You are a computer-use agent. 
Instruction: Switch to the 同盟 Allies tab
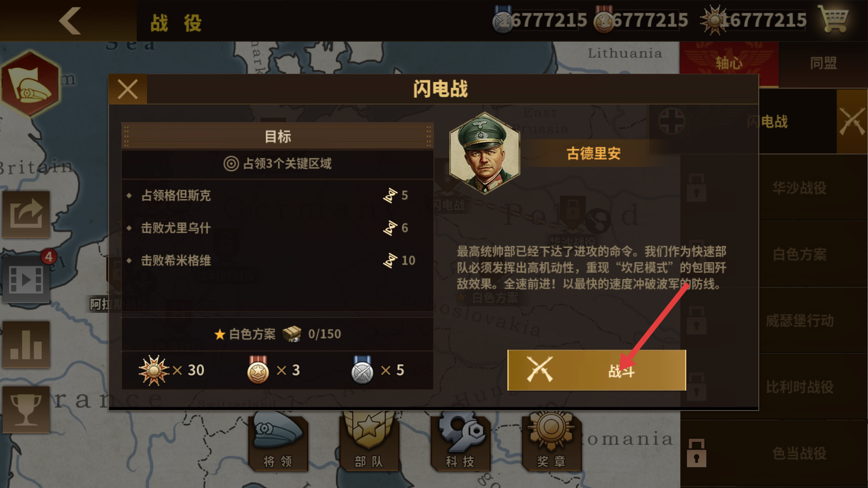pos(824,63)
